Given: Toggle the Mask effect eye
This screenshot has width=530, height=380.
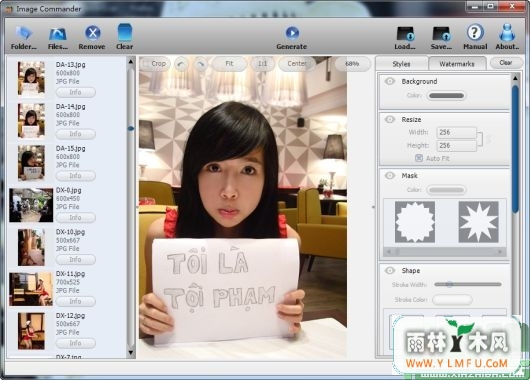Looking at the screenshot, I should (x=390, y=175).
